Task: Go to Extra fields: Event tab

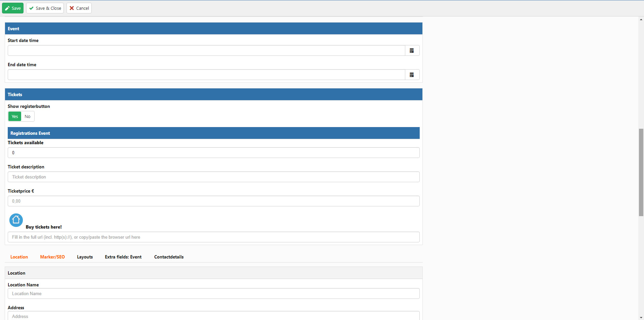Action: (123, 257)
